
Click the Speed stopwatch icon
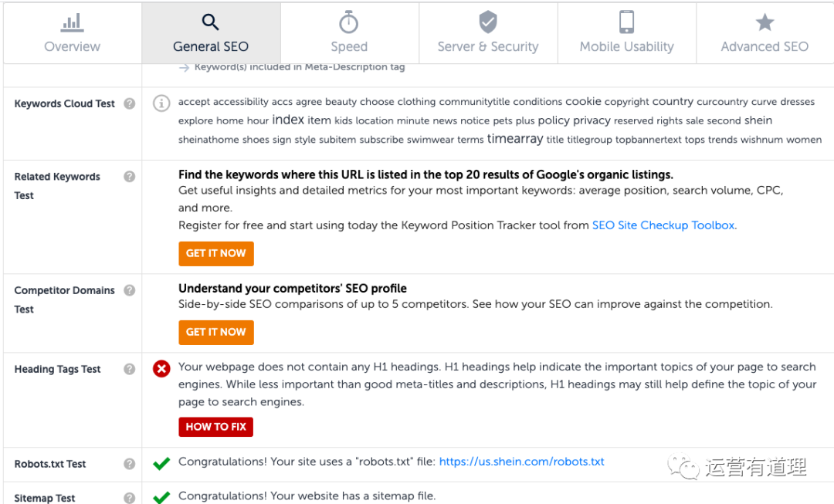[349, 22]
